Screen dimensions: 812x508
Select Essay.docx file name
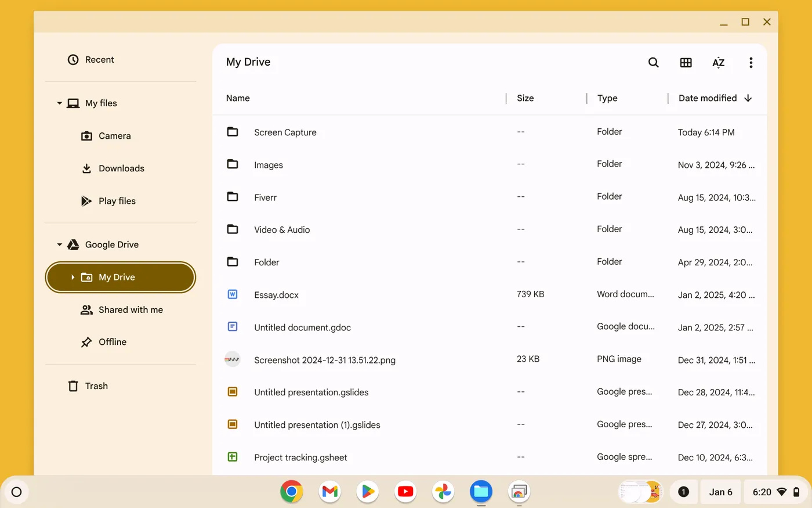pos(276,295)
